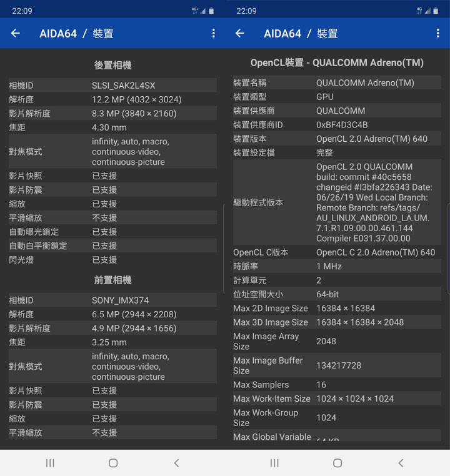Open overflow menu in left AIDA64 screen
Image resolution: width=450 pixels, height=476 pixels.
[214, 33]
